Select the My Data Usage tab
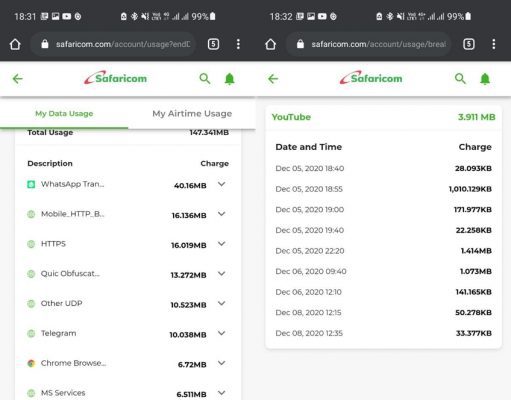This screenshot has height=400, width=511. (x=64, y=114)
